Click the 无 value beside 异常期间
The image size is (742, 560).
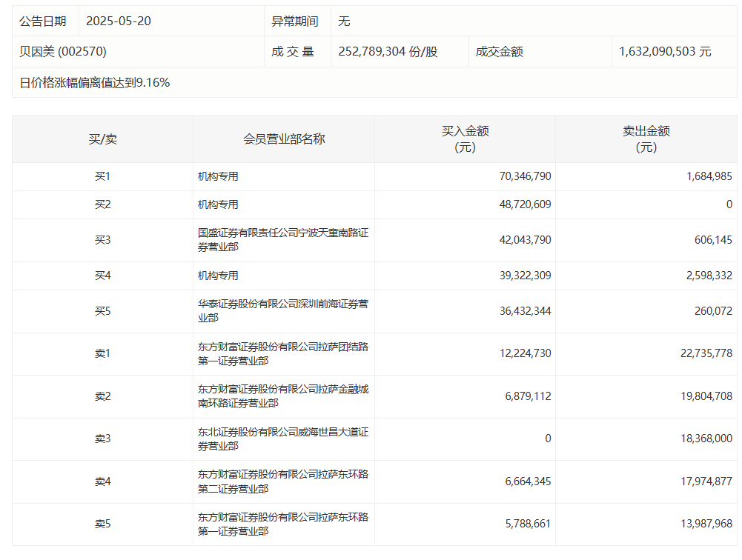point(344,21)
